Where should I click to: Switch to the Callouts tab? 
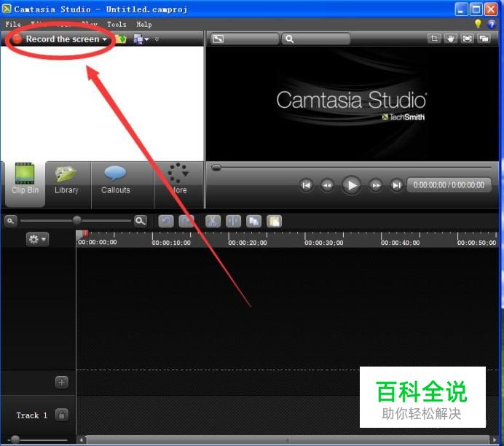116,184
